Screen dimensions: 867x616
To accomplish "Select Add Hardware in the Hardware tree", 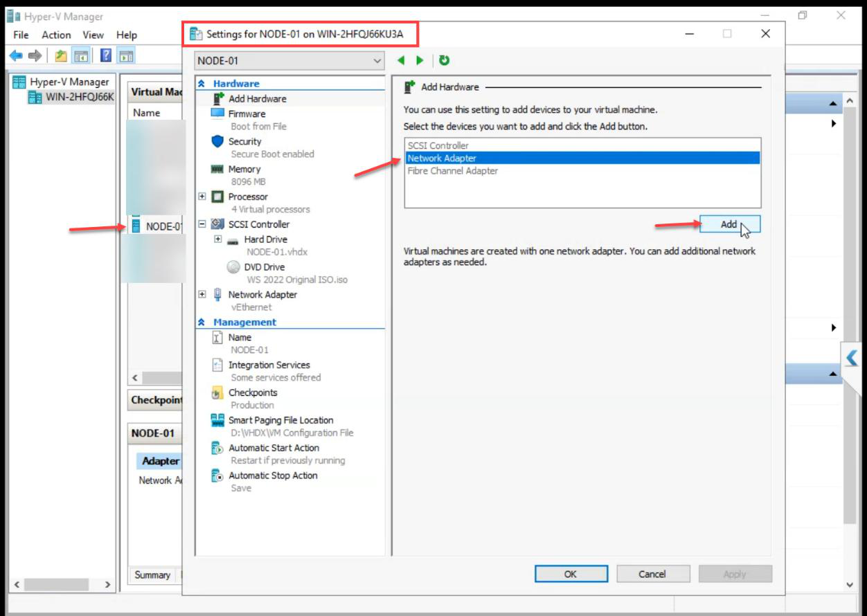I will 257,99.
